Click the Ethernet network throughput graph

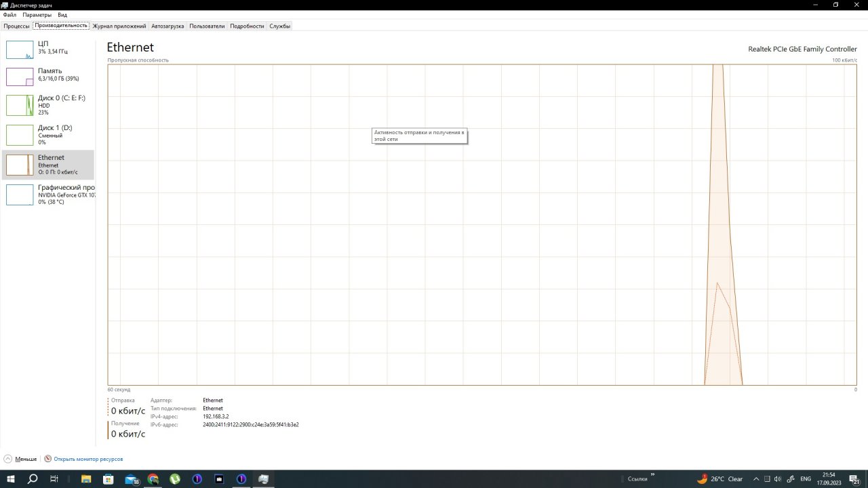pyautogui.click(x=482, y=225)
